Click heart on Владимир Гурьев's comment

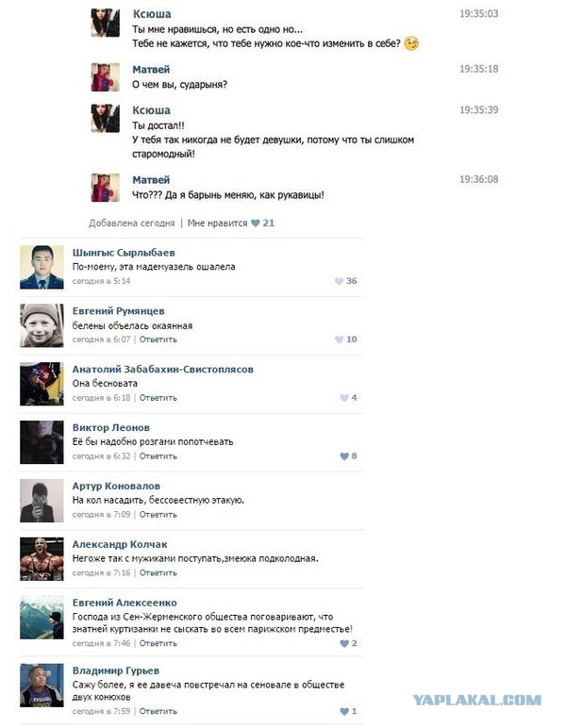[x=344, y=711]
